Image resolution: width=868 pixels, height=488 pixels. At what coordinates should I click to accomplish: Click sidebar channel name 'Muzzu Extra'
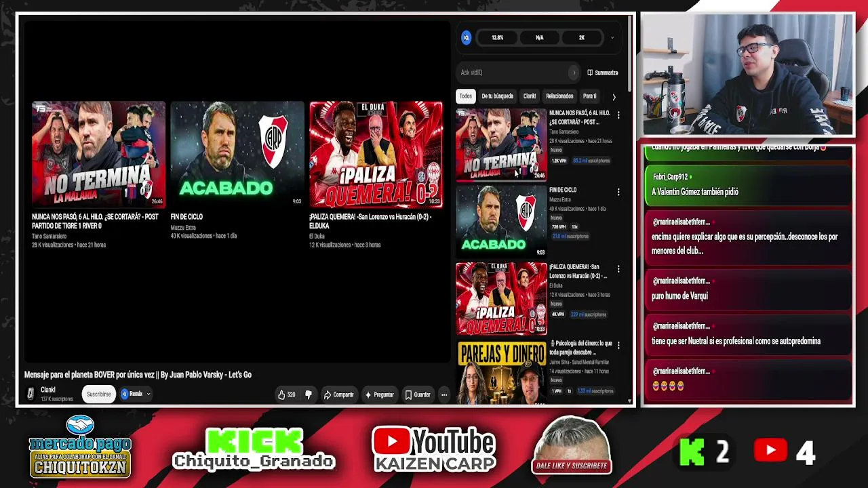click(x=560, y=200)
